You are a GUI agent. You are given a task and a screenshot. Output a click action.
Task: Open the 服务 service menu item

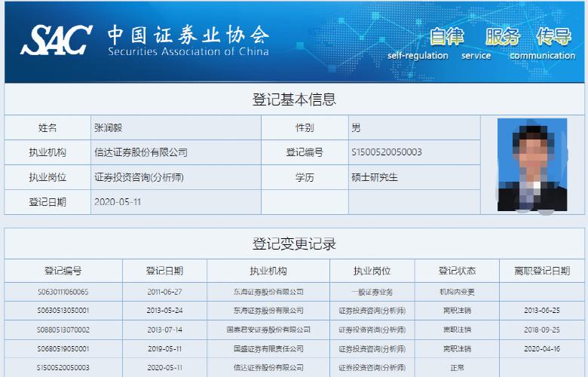(x=502, y=37)
